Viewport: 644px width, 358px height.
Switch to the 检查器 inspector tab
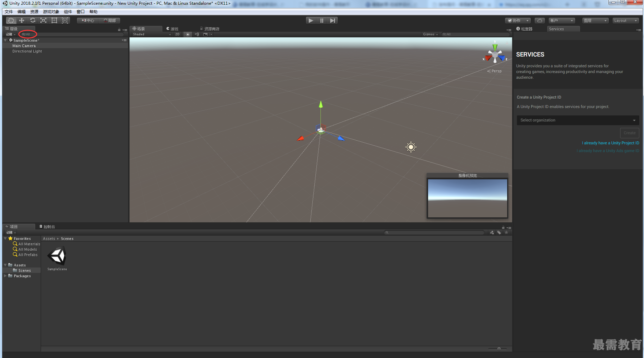(x=525, y=29)
